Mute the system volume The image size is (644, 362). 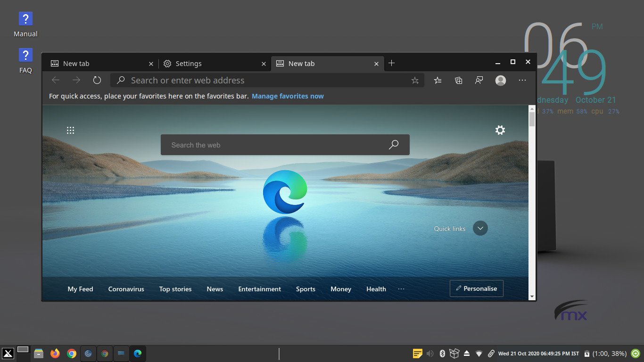tap(430, 353)
